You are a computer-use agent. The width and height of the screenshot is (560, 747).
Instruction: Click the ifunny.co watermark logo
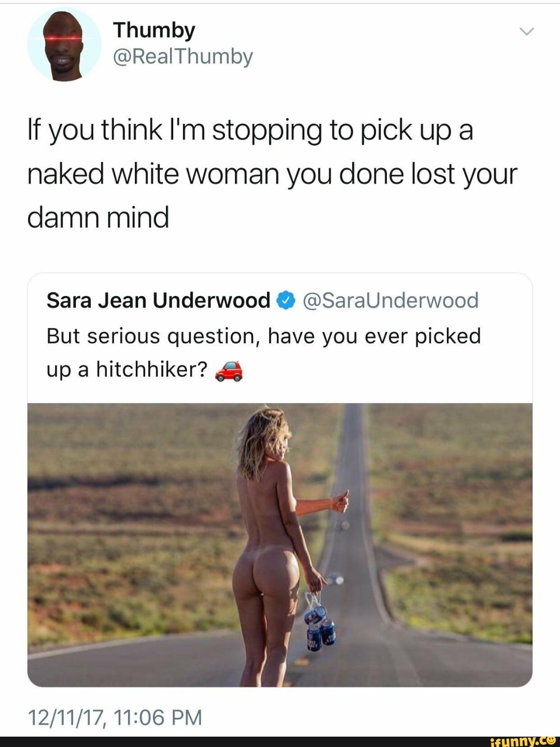[x=522, y=741]
